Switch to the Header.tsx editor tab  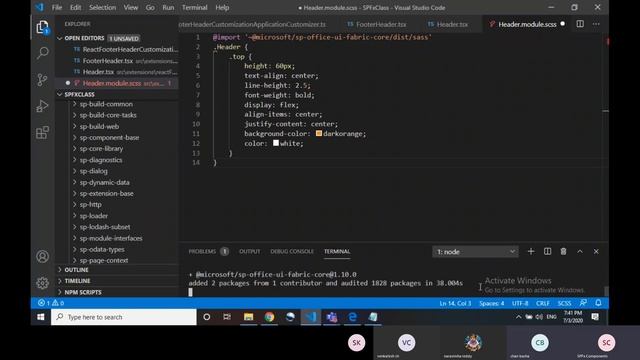click(447, 24)
